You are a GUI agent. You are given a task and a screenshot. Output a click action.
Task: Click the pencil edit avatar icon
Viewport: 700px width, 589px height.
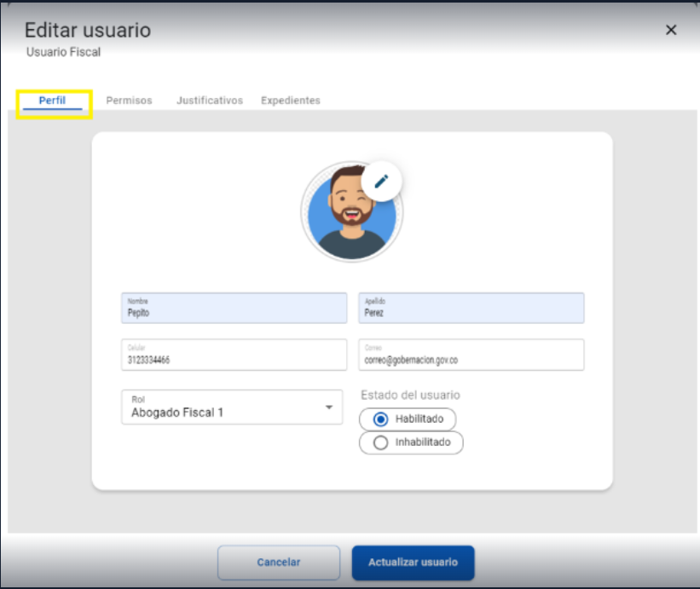[381, 182]
